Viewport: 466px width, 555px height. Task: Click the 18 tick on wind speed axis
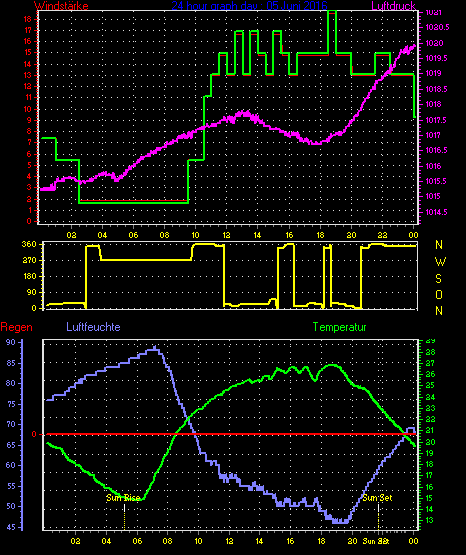(x=28, y=19)
